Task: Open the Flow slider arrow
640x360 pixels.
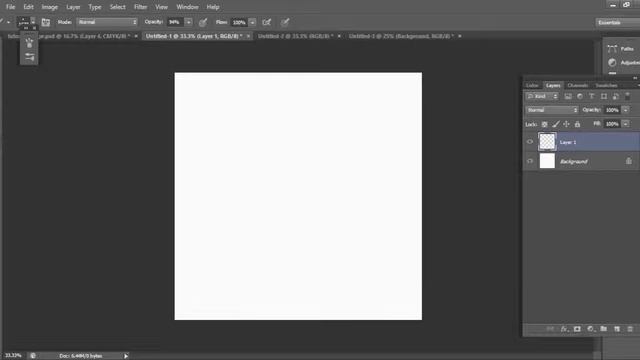Action: coord(253,22)
